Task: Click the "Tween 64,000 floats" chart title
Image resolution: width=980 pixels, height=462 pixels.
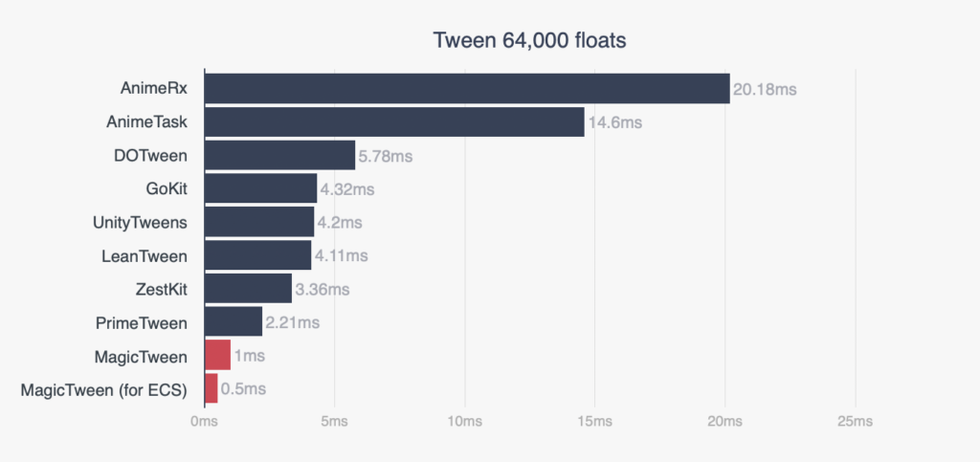Action: (x=529, y=41)
